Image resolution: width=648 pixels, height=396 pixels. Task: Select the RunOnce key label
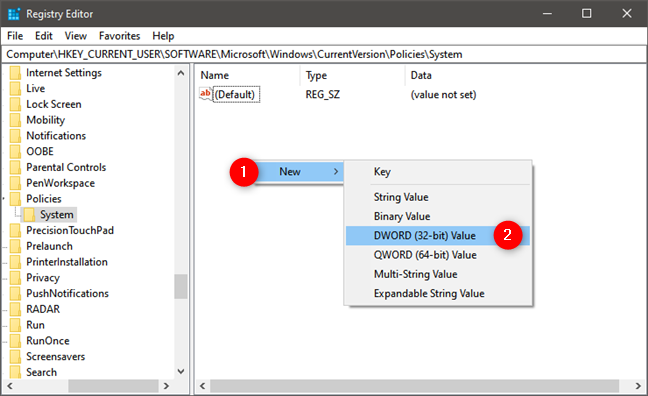48,341
